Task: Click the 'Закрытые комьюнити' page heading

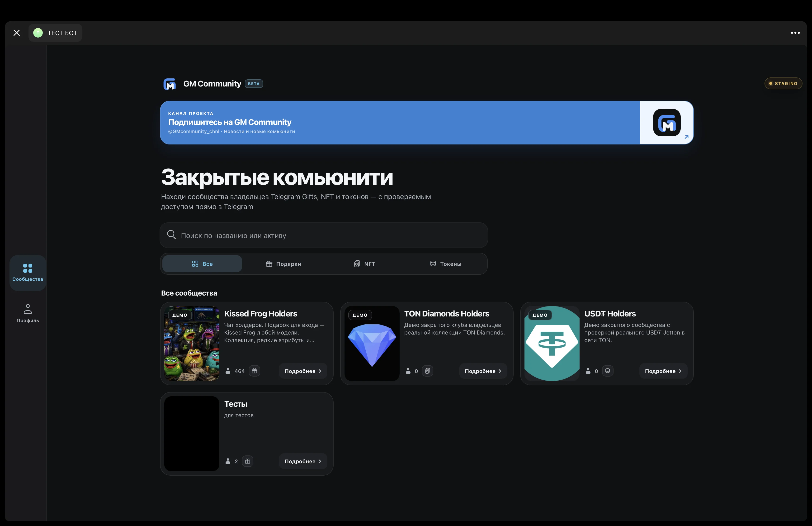Action: point(277,177)
